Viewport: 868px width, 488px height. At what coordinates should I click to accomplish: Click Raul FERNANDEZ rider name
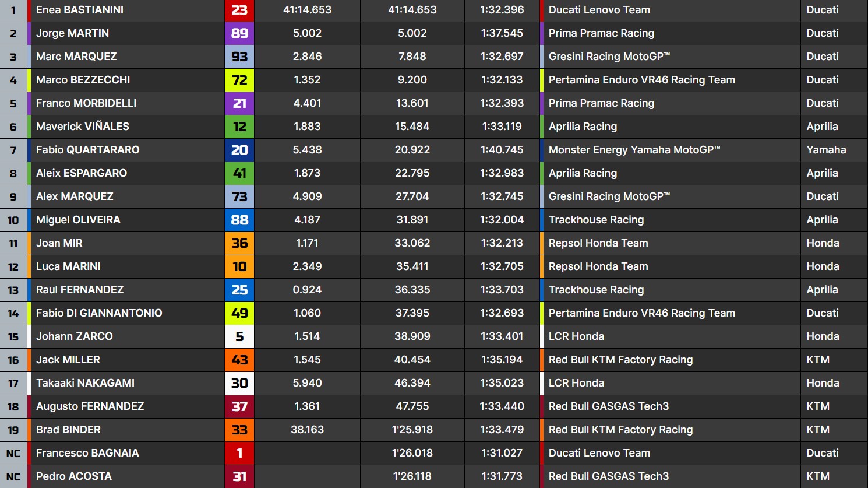[80, 290]
